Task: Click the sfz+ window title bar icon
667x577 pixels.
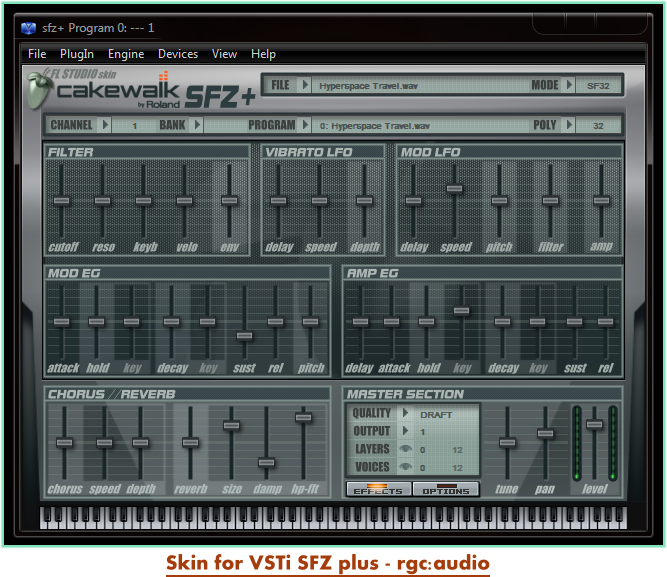Action: [x=28, y=28]
